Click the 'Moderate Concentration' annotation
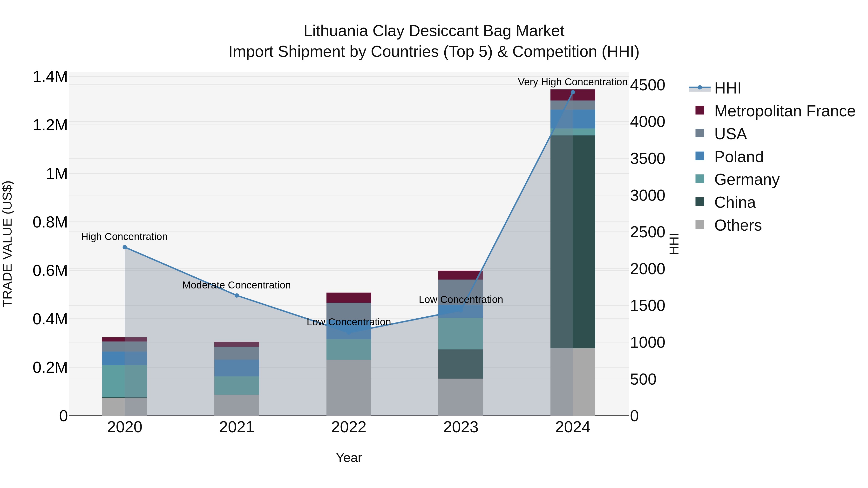 (x=237, y=285)
